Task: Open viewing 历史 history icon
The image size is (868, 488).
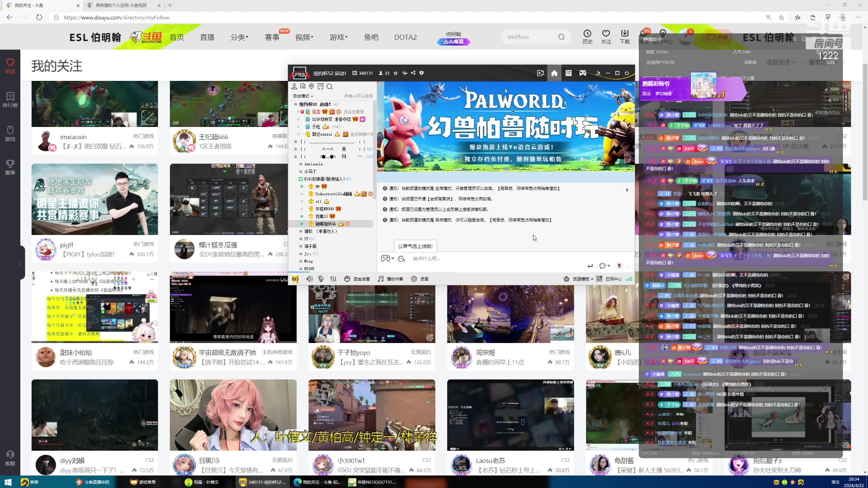Action: click(x=587, y=37)
